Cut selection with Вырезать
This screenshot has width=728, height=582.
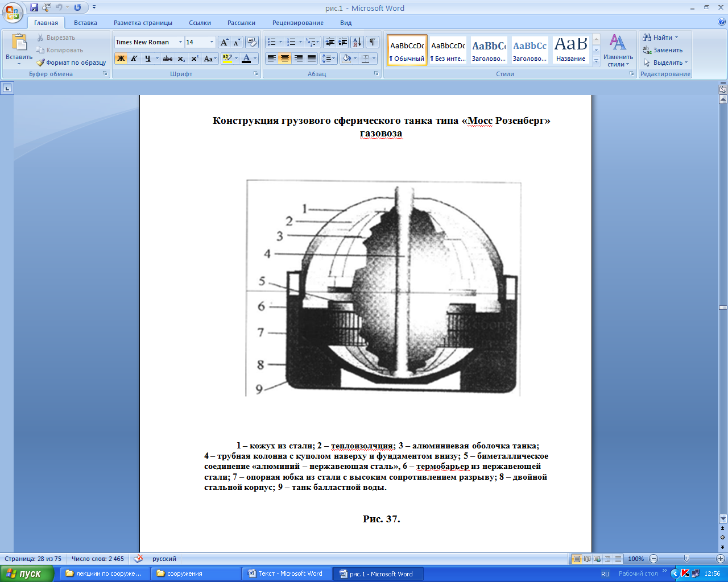[x=55, y=38]
